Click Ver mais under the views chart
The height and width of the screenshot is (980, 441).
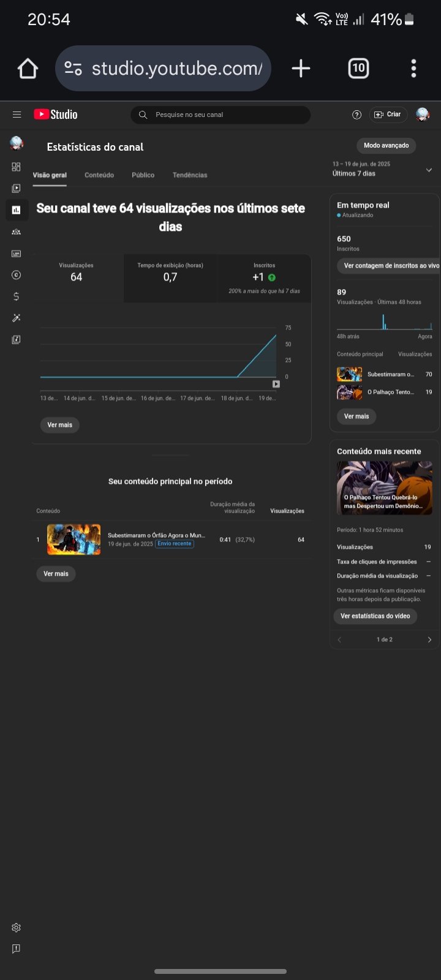[60, 425]
